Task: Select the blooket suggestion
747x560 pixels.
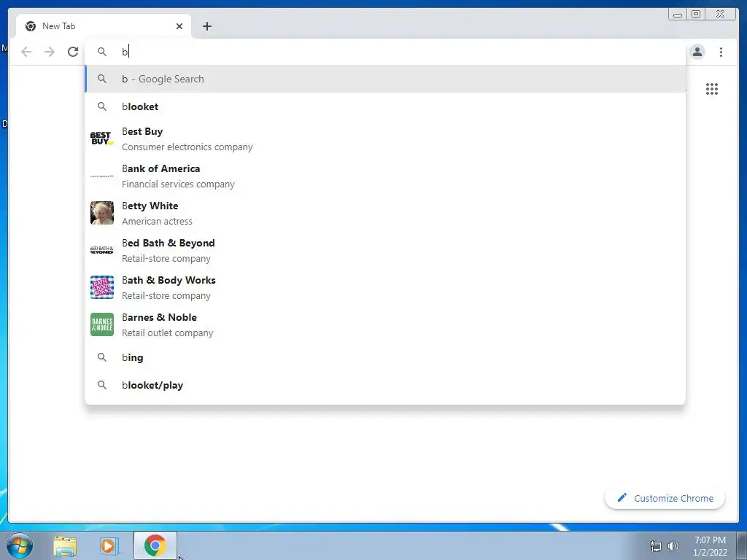Action: tap(385, 106)
